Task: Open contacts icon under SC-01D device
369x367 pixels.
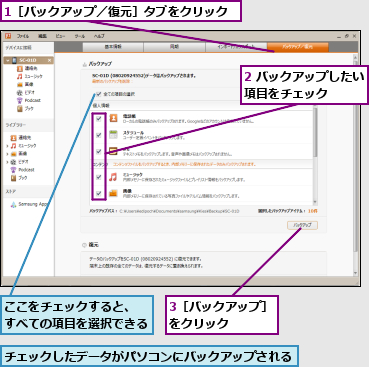Action: pyautogui.click(x=20, y=68)
